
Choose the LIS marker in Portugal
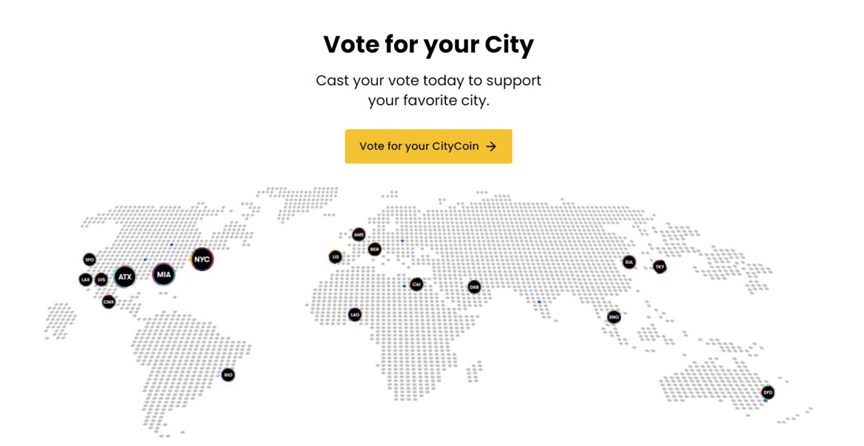[336, 257]
